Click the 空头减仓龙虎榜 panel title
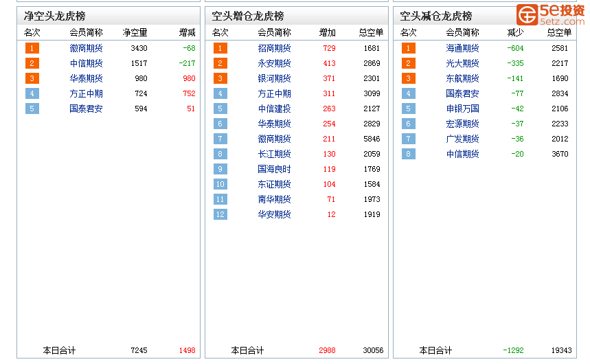The image size is (590, 364). pyautogui.click(x=435, y=16)
